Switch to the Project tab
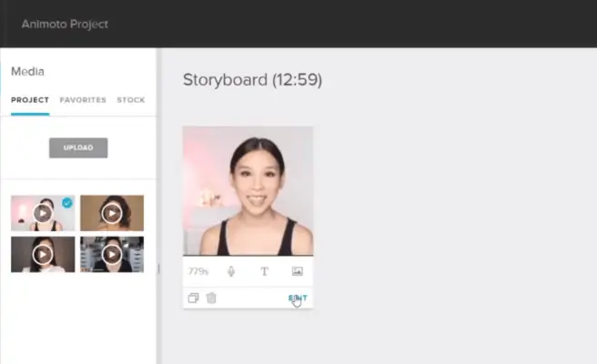 click(30, 100)
